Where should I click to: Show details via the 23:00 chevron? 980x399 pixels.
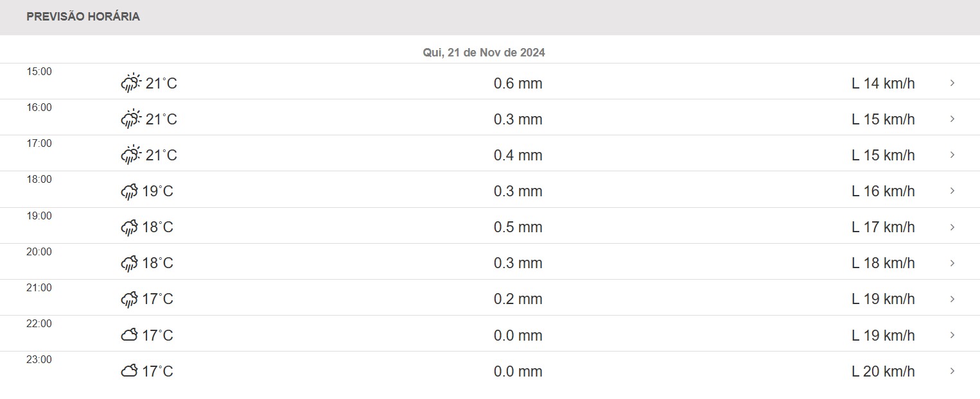tap(952, 371)
